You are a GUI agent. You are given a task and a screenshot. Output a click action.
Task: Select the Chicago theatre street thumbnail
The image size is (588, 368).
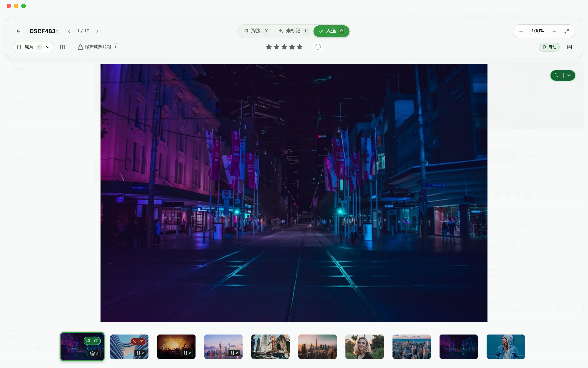[x=270, y=347]
